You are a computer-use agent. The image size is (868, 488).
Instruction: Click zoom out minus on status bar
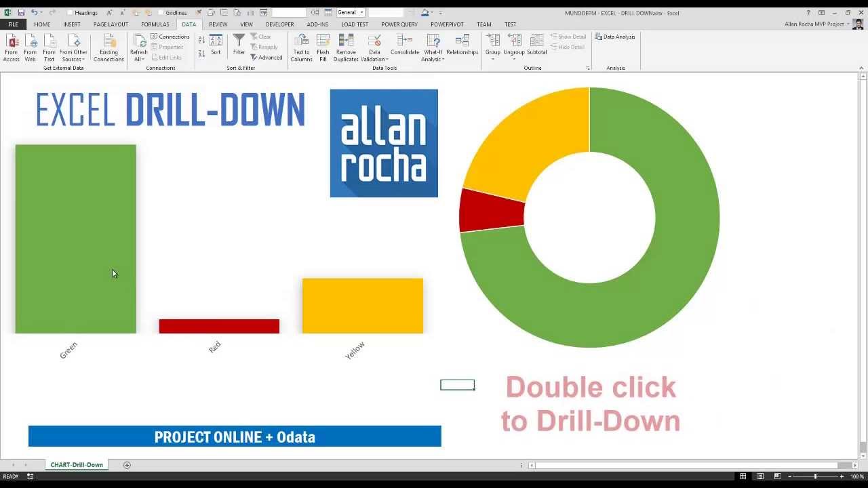pos(789,476)
